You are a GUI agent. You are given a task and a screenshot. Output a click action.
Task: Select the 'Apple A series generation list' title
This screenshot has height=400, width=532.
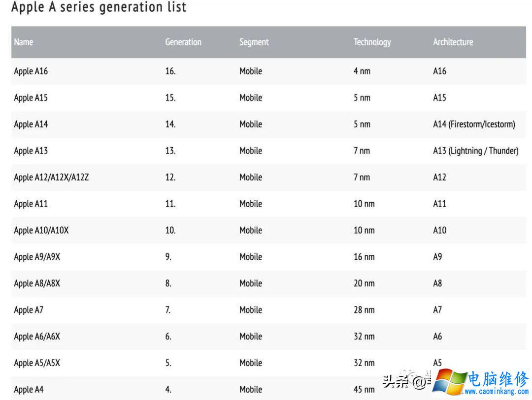pos(99,8)
